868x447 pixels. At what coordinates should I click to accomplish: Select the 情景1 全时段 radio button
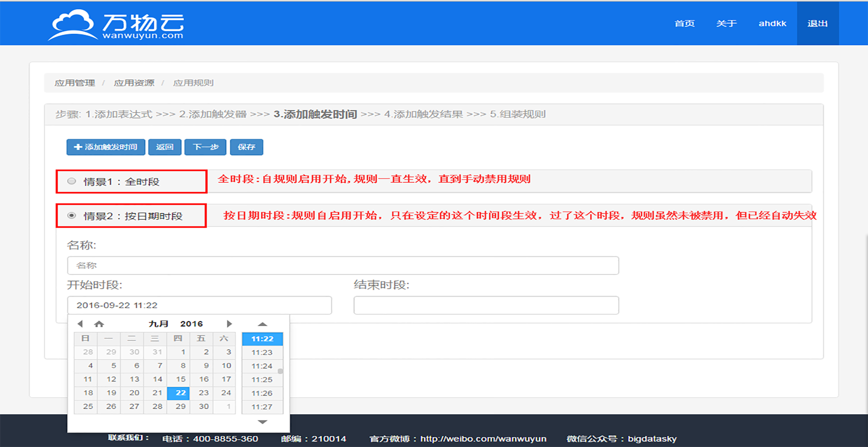[72, 181]
